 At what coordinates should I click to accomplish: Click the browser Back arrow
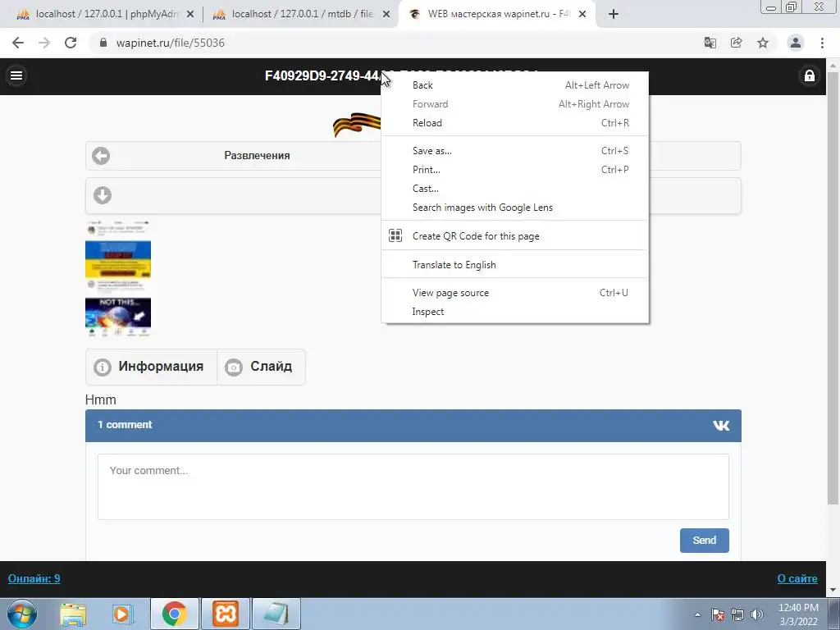[x=18, y=43]
